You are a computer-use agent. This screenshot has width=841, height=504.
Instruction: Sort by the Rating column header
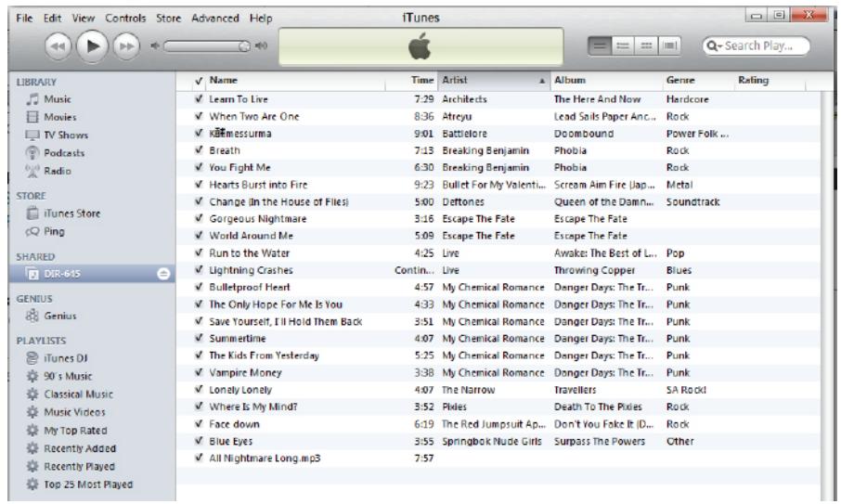tap(770, 81)
